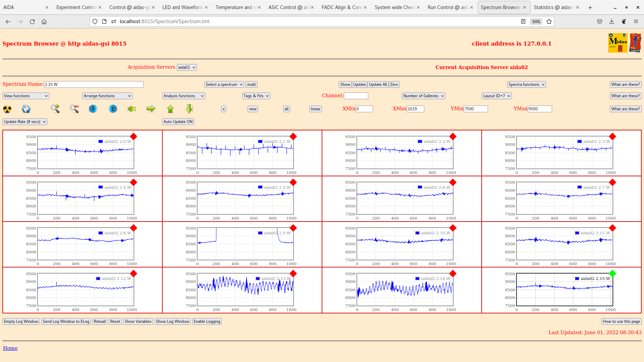The width and height of the screenshot is (644, 362).
Task: Zoom in with the magnifier plus icon
Action: [55, 109]
